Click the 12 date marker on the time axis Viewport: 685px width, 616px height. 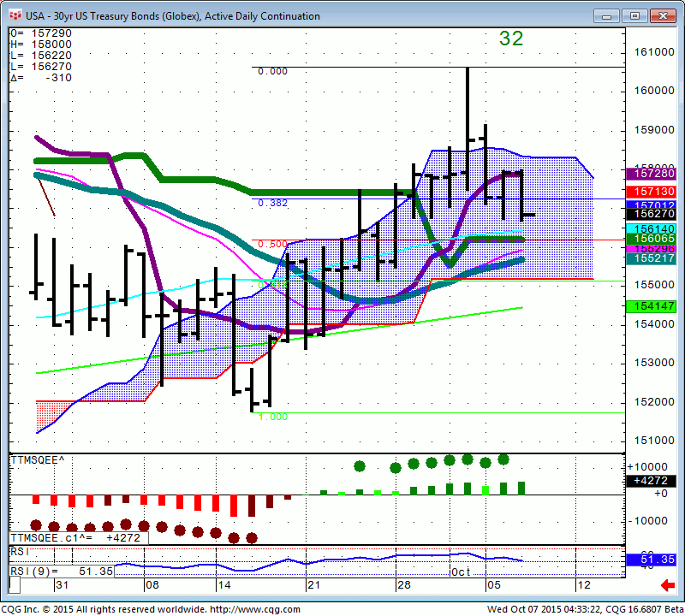[x=584, y=585]
